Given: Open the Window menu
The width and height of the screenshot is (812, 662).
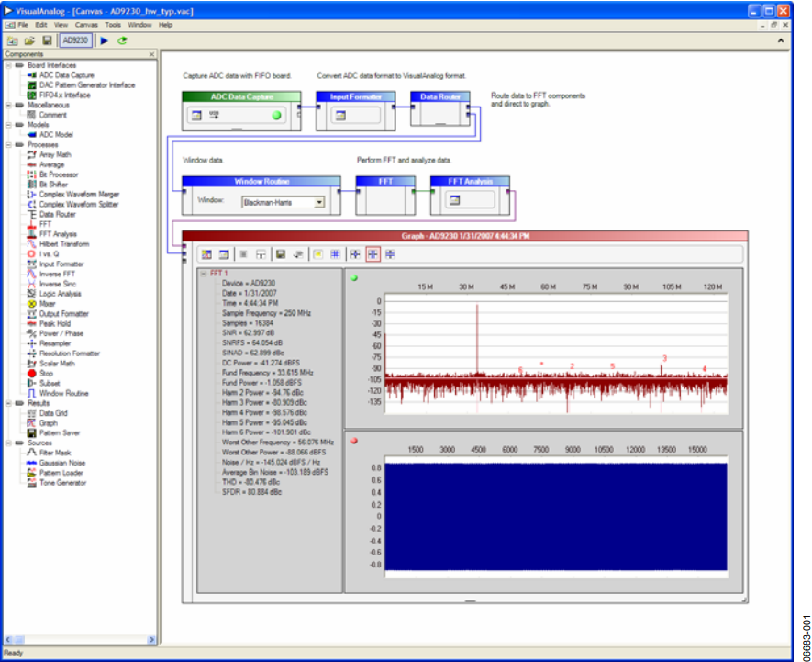Looking at the screenshot, I should tap(139, 25).
